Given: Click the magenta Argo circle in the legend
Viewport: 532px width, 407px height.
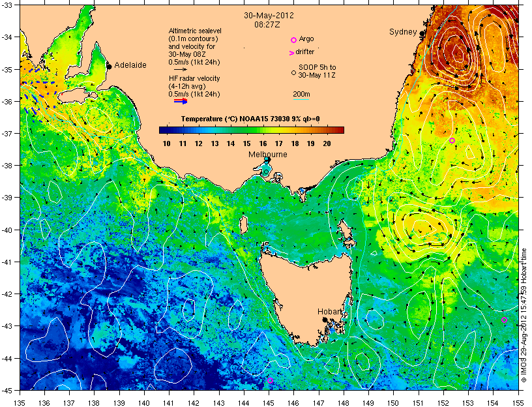Looking at the screenshot, I should click(x=293, y=40).
